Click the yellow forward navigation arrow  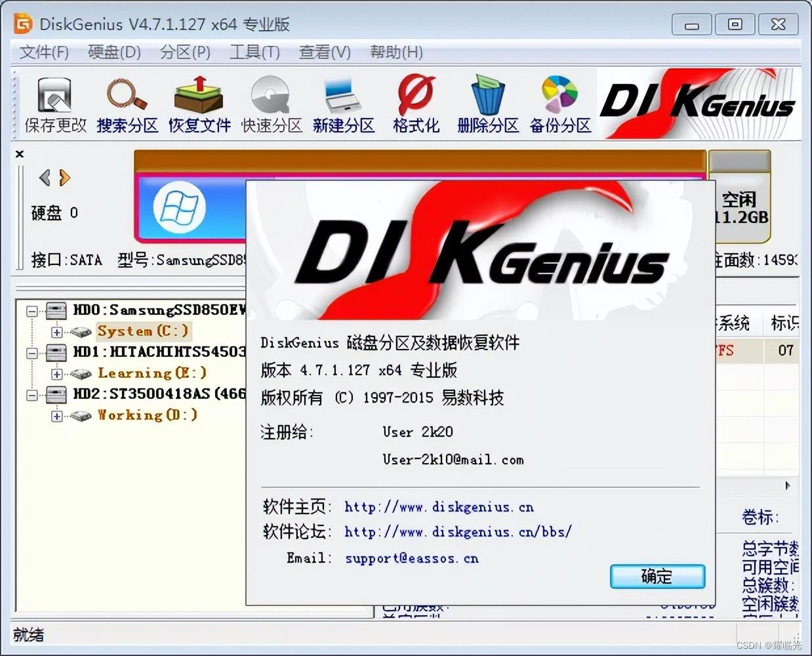click(x=63, y=178)
